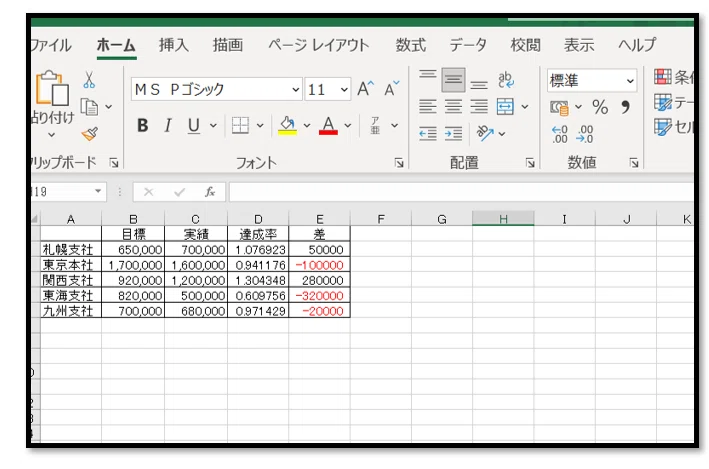The image size is (709, 469).
Task: Switch to 数式 tab
Action: point(411,45)
